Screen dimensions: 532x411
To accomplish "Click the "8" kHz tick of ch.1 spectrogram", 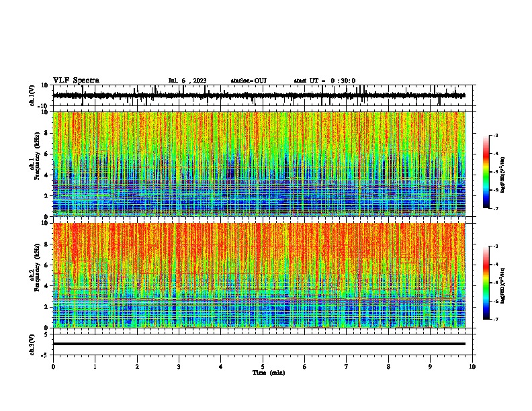I will click(x=47, y=133).
